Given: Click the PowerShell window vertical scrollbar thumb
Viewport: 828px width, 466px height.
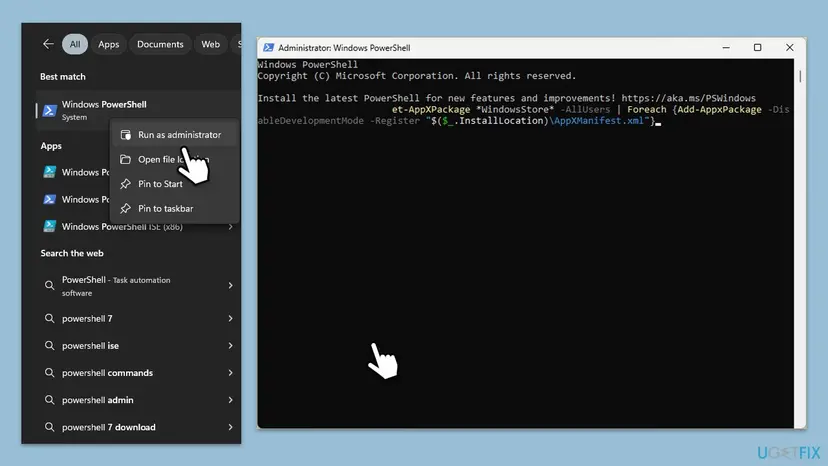Looking at the screenshot, I should pos(800,77).
